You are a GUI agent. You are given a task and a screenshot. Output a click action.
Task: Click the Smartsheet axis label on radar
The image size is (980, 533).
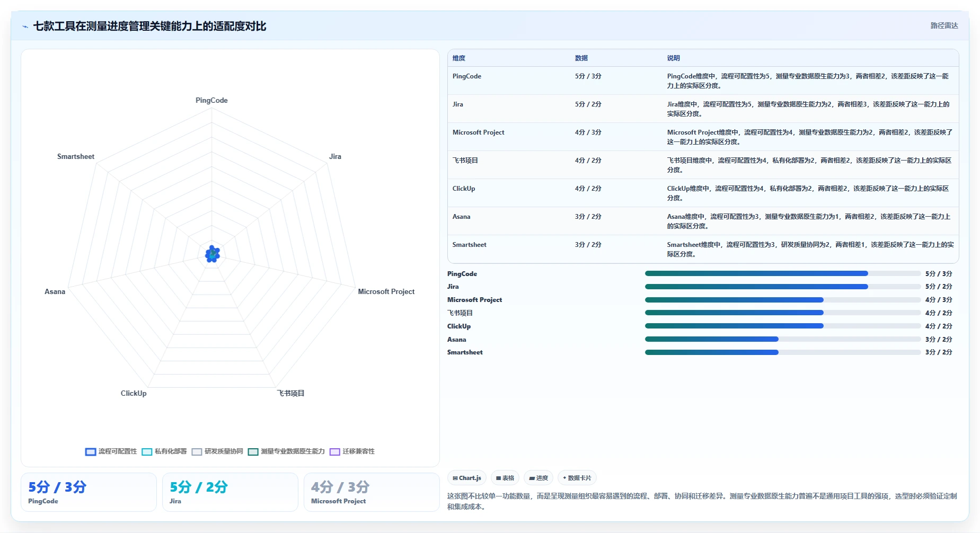click(x=76, y=156)
